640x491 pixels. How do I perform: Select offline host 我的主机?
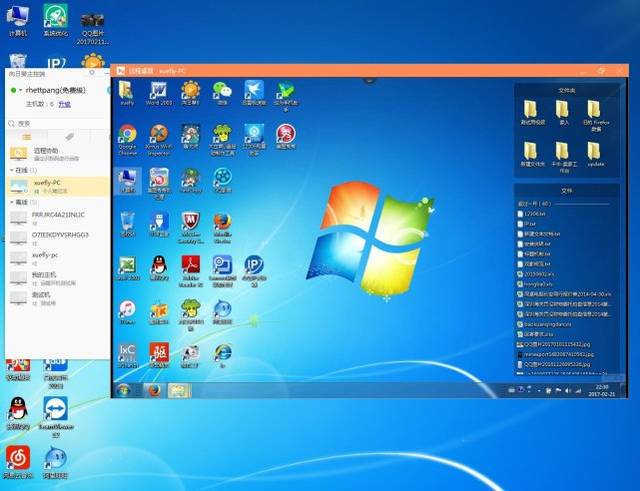(x=58, y=278)
